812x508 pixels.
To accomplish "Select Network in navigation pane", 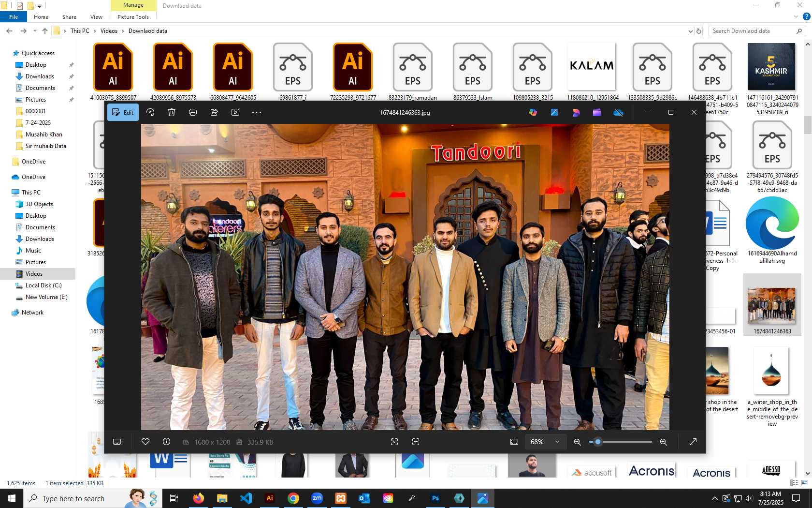I will 32,313.
